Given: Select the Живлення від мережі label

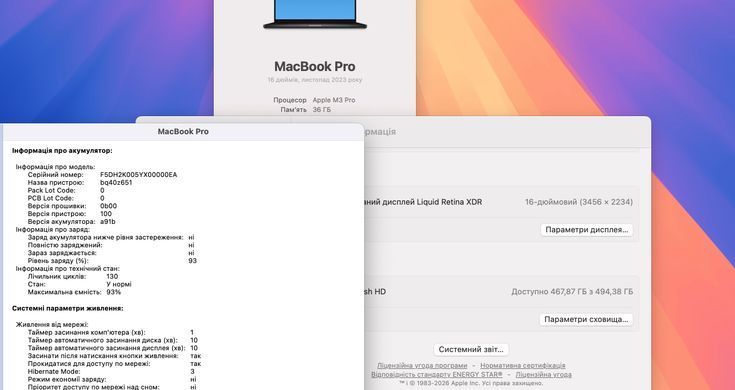Looking at the screenshot, I should (52, 324).
